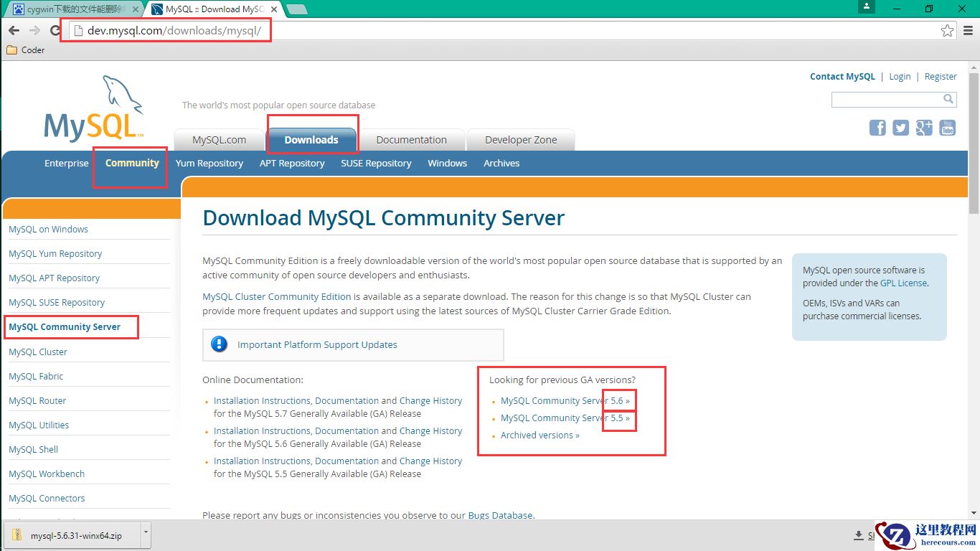
Task: Reload the page with the refresh icon
Action: [55, 30]
